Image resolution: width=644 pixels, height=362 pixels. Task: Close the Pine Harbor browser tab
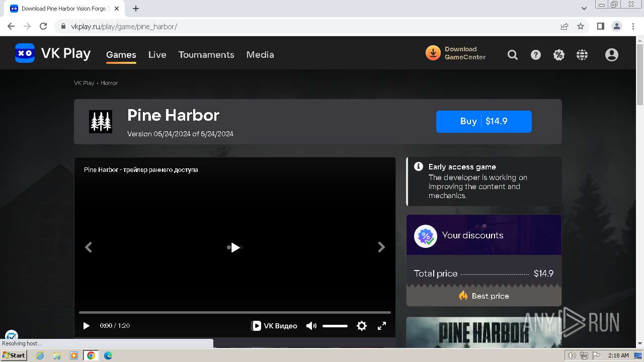tap(117, 9)
